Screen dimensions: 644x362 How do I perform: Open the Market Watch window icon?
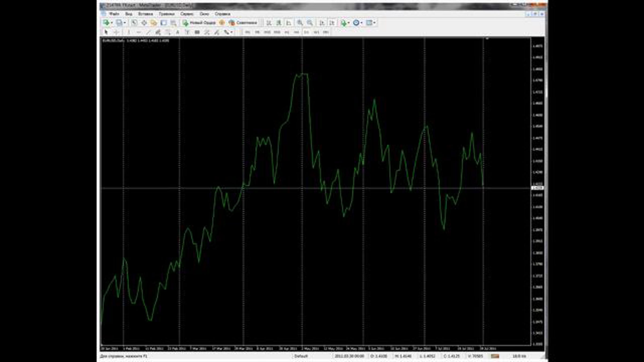pos(134,23)
